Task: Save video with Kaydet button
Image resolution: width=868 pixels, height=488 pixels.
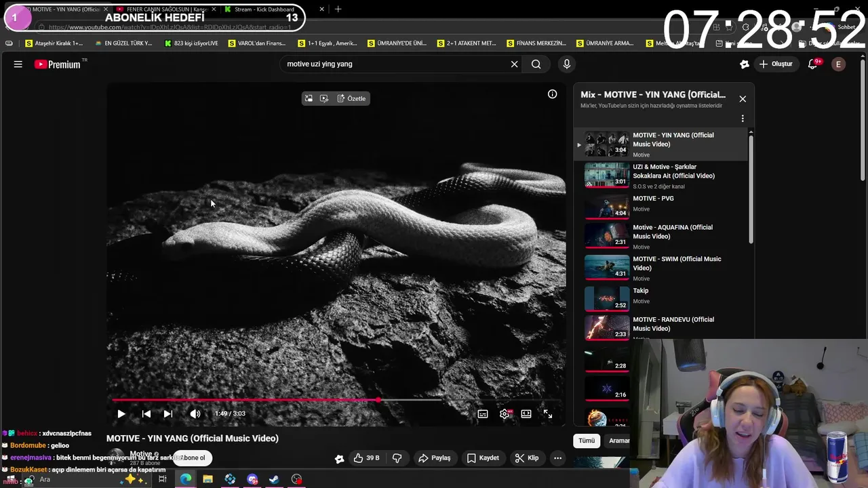Action: pyautogui.click(x=483, y=458)
